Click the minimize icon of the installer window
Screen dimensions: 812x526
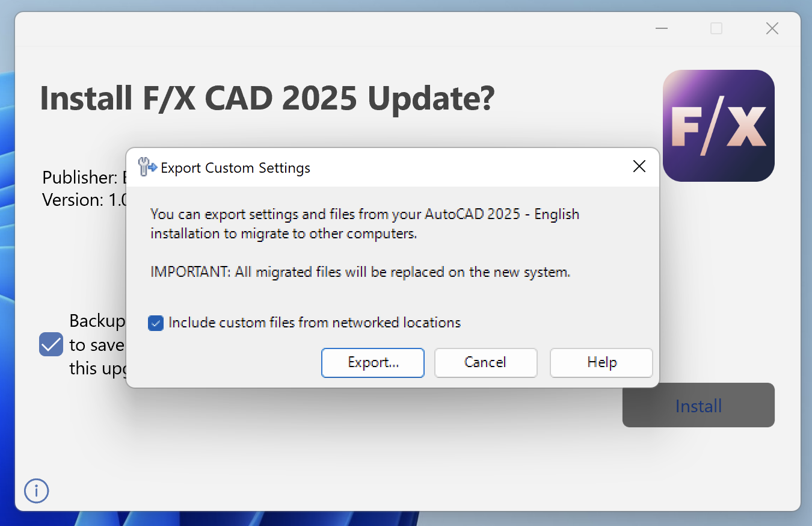pyautogui.click(x=661, y=28)
